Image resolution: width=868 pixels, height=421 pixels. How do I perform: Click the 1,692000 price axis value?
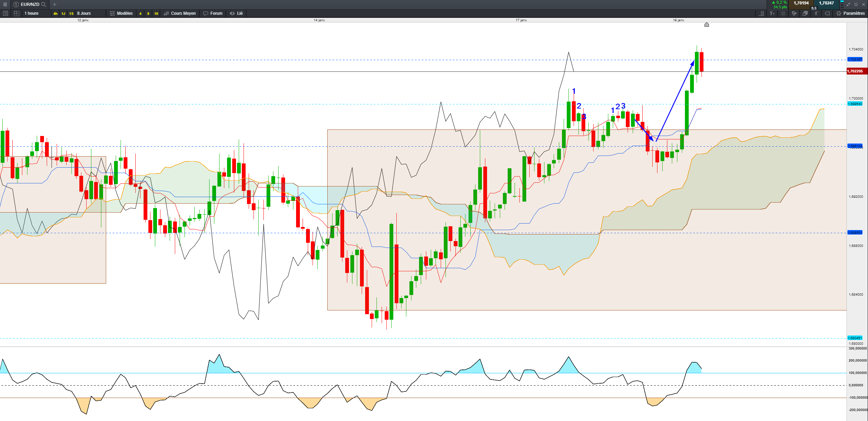point(856,197)
